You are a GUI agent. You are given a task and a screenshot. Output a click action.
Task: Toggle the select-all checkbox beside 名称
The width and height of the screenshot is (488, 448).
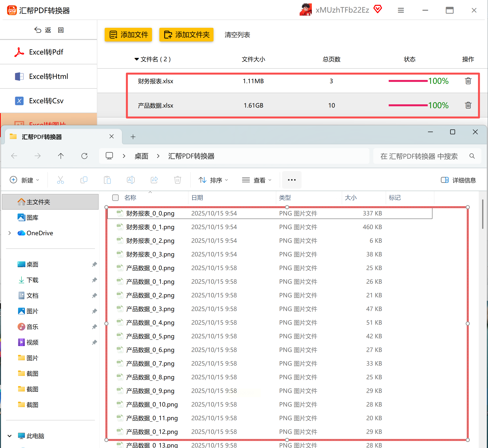(115, 198)
